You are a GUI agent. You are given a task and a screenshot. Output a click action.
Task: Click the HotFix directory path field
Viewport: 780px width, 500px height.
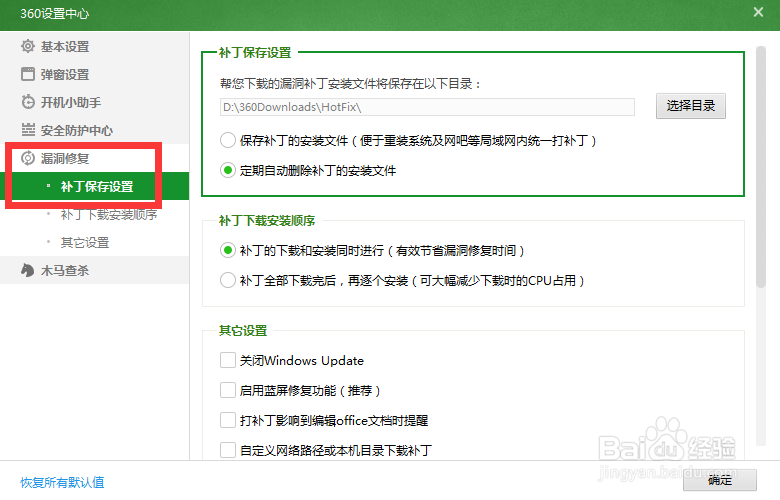point(427,107)
